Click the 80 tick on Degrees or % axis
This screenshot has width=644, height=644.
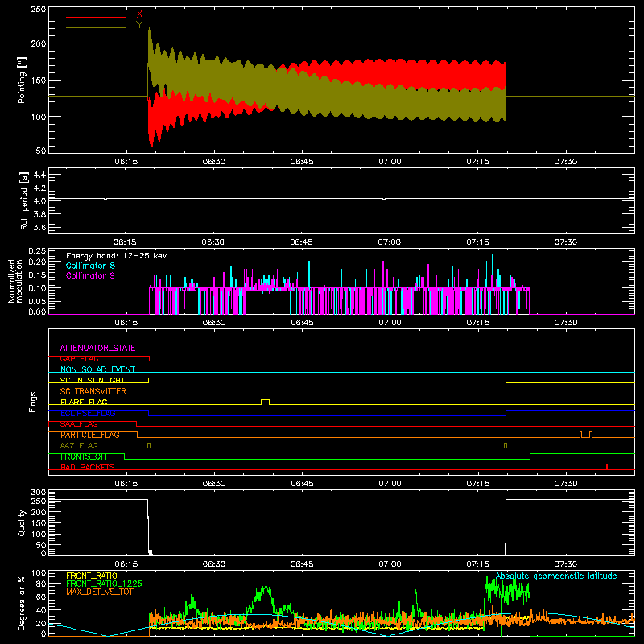coord(41,584)
